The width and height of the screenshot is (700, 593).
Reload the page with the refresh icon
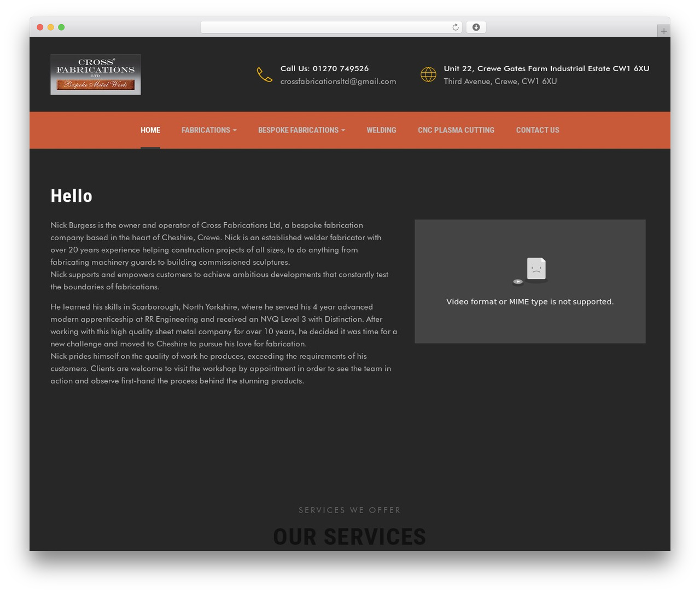(x=455, y=27)
